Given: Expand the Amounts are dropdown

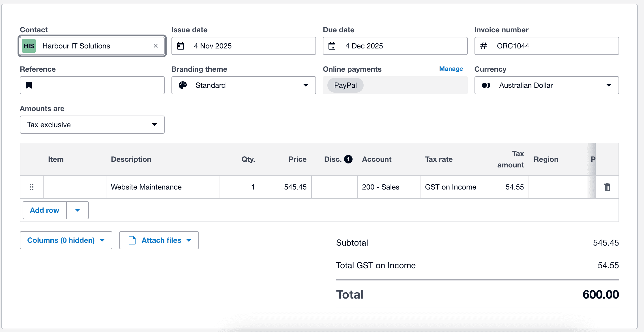Looking at the screenshot, I should coord(92,125).
